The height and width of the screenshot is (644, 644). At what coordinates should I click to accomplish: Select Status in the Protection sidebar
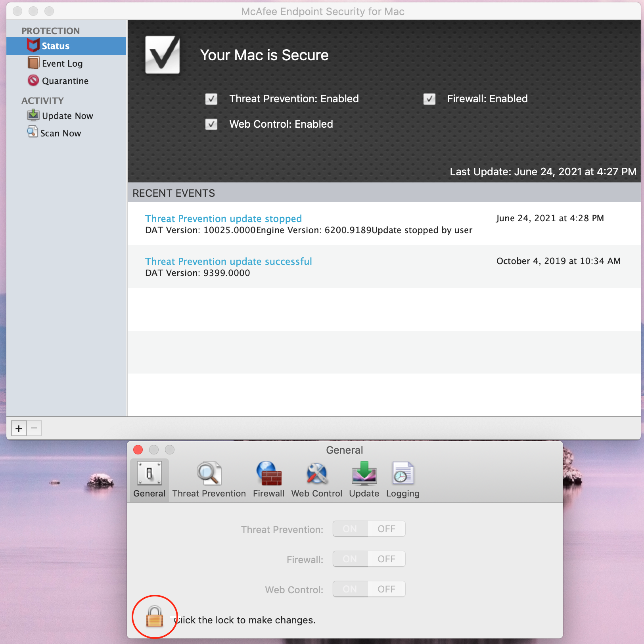click(66, 46)
